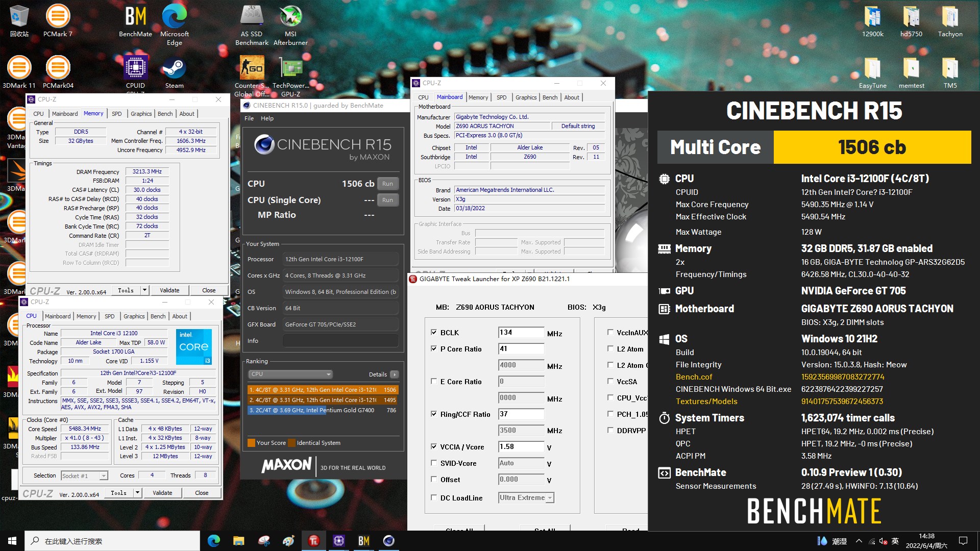Open the Help menu in Cinebench
980x551 pixels.
(x=267, y=118)
